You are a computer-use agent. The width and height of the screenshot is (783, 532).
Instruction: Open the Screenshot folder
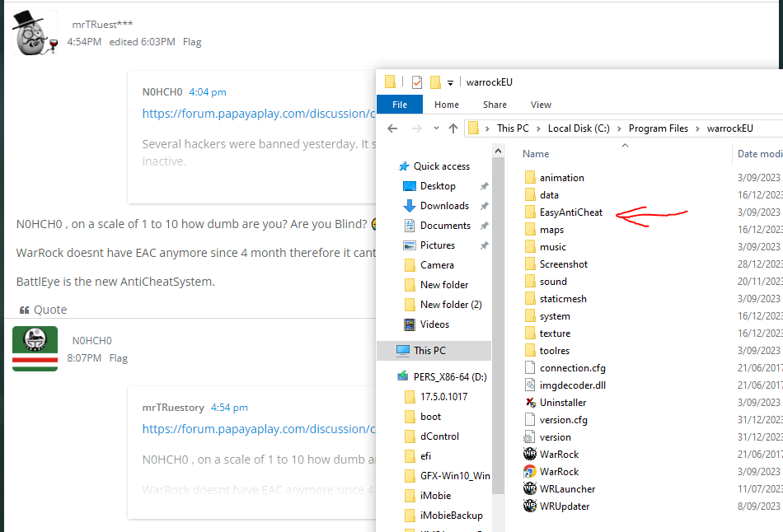[556, 264]
